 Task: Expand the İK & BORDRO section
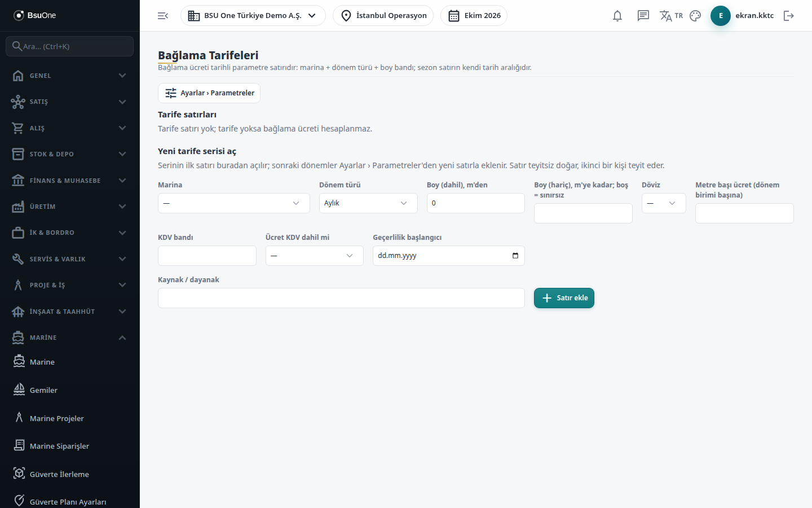pyautogui.click(x=70, y=233)
